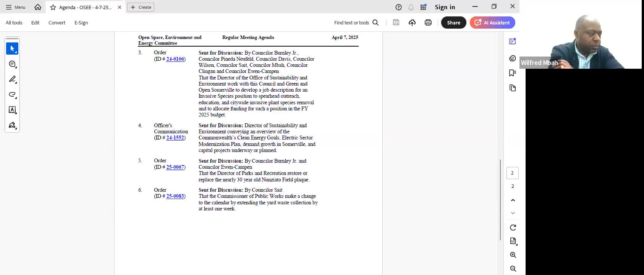Go to next page down chevron
Screen dimensions: 644x275
(513, 213)
